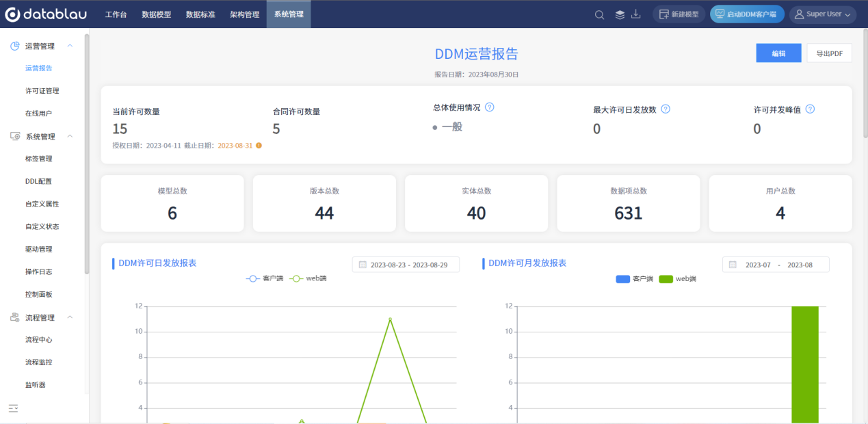Click the 版本总数 card showing 44
868x424 pixels.
coord(324,203)
